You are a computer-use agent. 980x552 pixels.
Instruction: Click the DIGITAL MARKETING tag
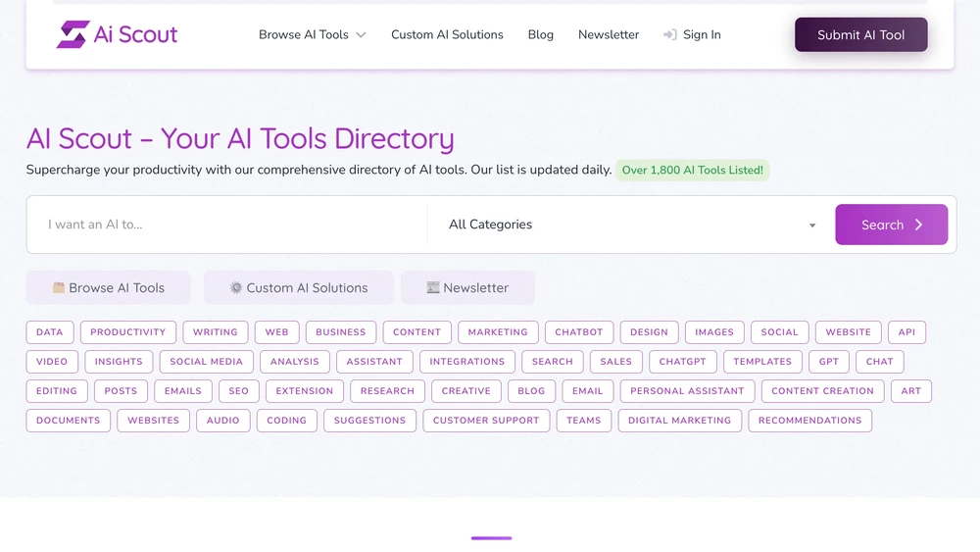pos(680,420)
